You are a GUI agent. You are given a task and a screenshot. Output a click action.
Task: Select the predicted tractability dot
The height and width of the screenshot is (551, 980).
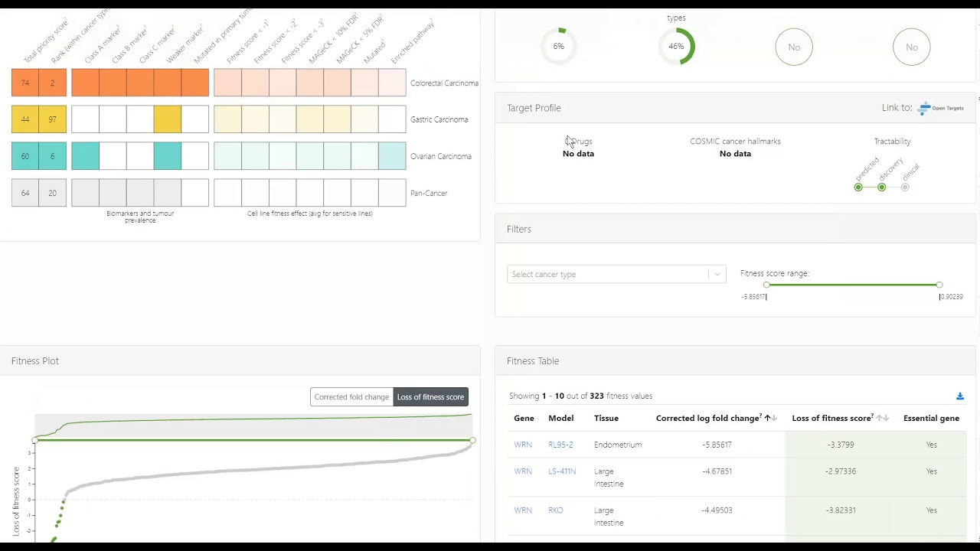click(858, 187)
